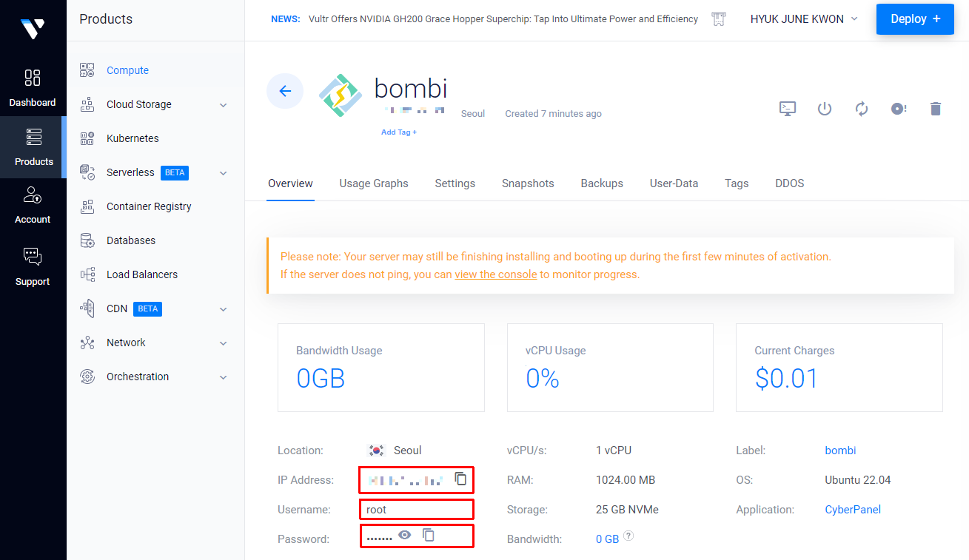The height and width of the screenshot is (560, 969).
Task: Click the Serverless icon
Action: 87,172
